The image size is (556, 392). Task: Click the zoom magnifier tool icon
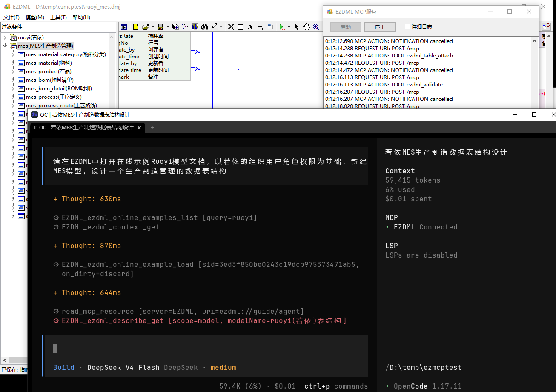point(316,27)
